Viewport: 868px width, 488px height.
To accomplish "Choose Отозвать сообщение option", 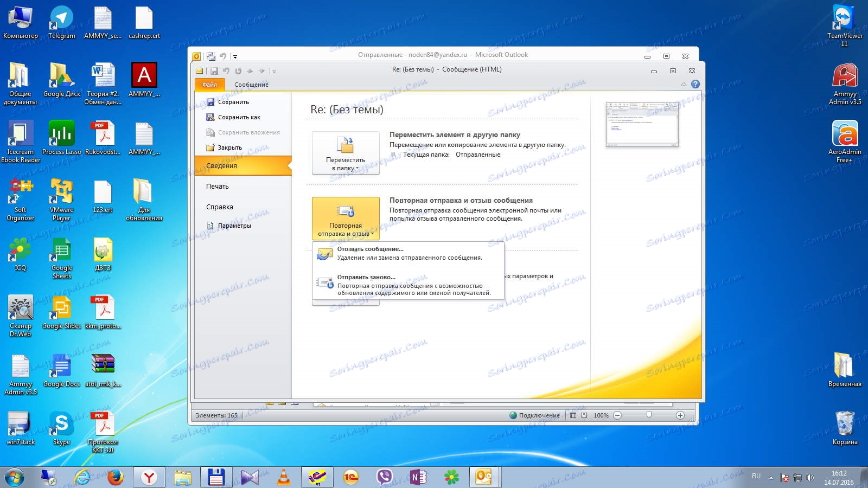I will pos(408,254).
